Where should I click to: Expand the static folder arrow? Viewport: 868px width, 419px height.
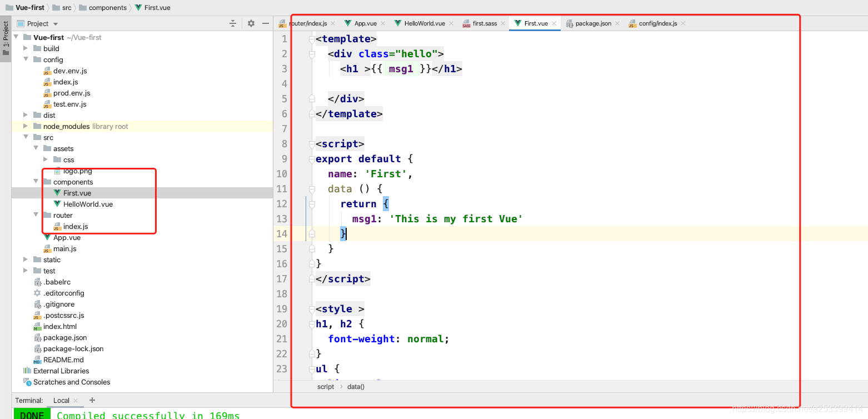pyautogui.click(x=26, y=260)
